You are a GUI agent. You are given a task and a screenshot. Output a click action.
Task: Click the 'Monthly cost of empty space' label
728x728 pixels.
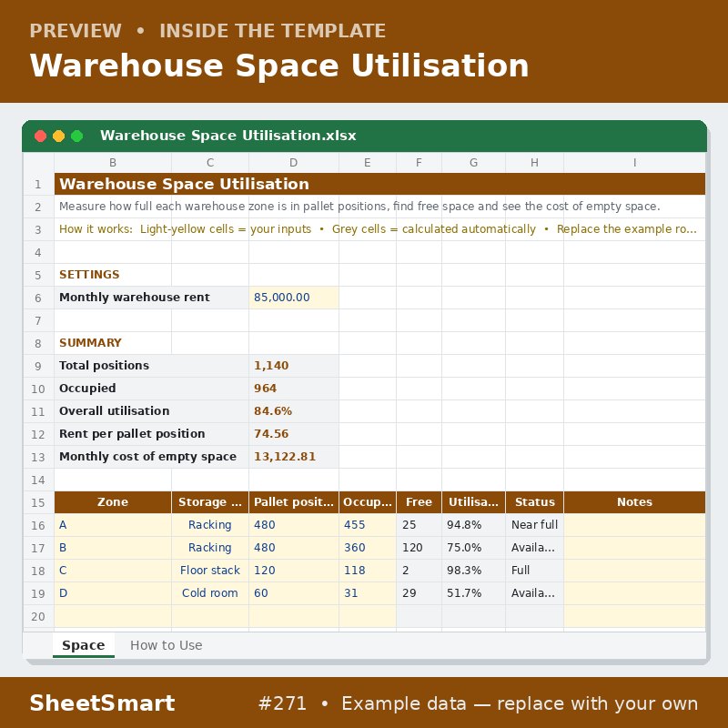(147, 457)
